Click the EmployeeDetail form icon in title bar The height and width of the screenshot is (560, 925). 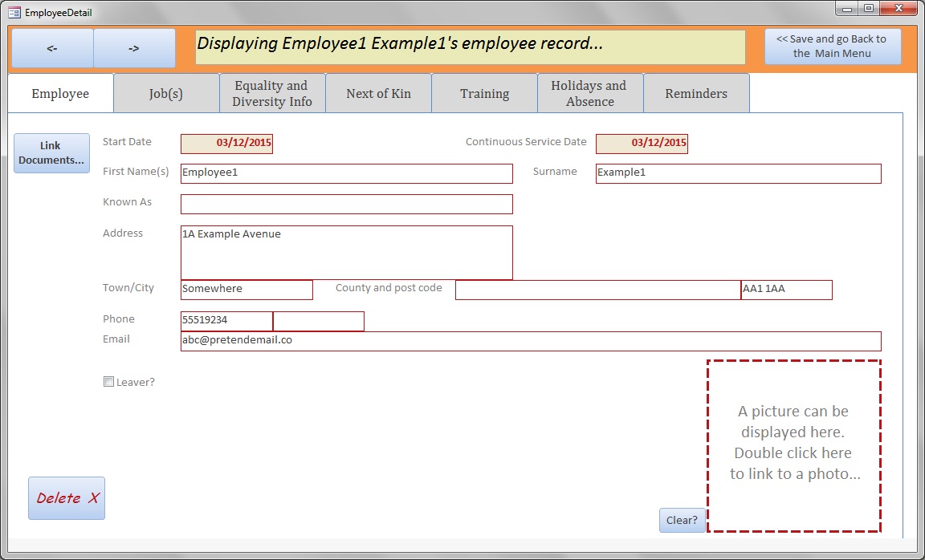click(x=14, y=13)
